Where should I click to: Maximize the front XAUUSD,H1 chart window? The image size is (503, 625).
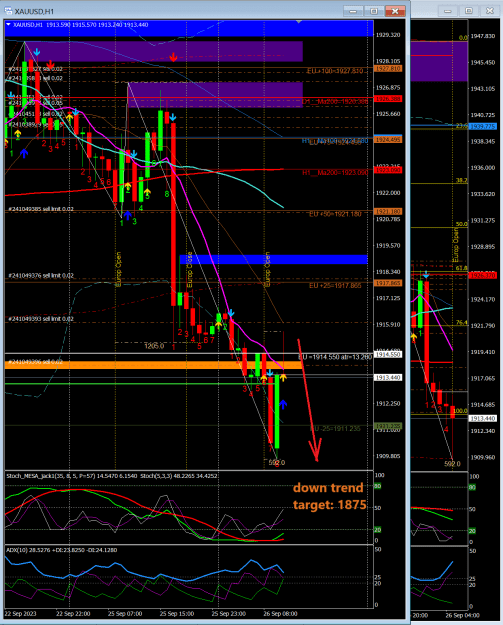point(374,11)
